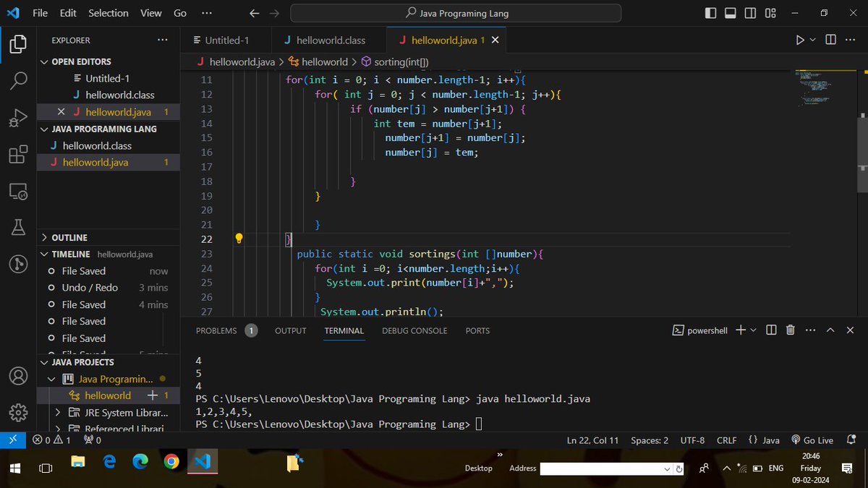The height and width of the screenshot is (488, 868).
Task: Collapse the Open Editors section
Action: tap(45, 62)
